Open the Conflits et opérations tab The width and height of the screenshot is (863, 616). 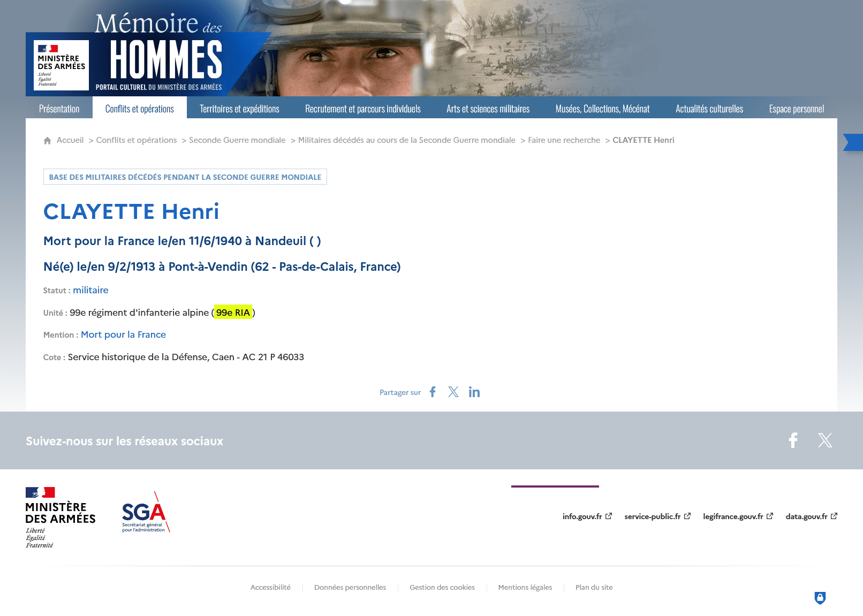tap(140, 109)
